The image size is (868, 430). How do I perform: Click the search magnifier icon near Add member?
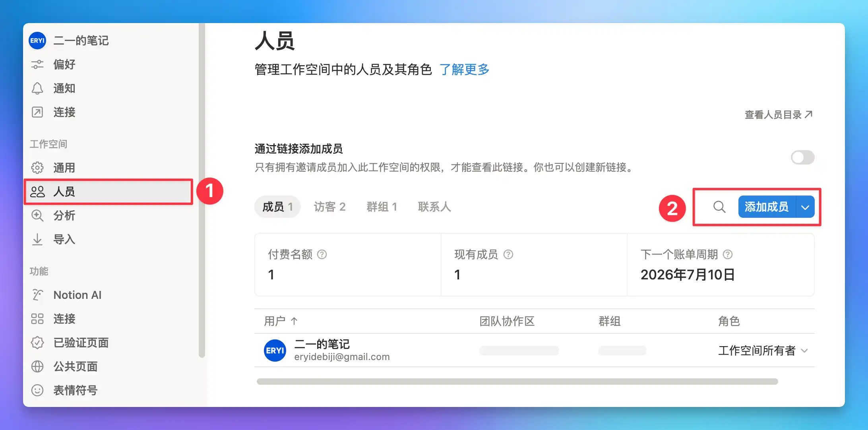coord(719,207)
